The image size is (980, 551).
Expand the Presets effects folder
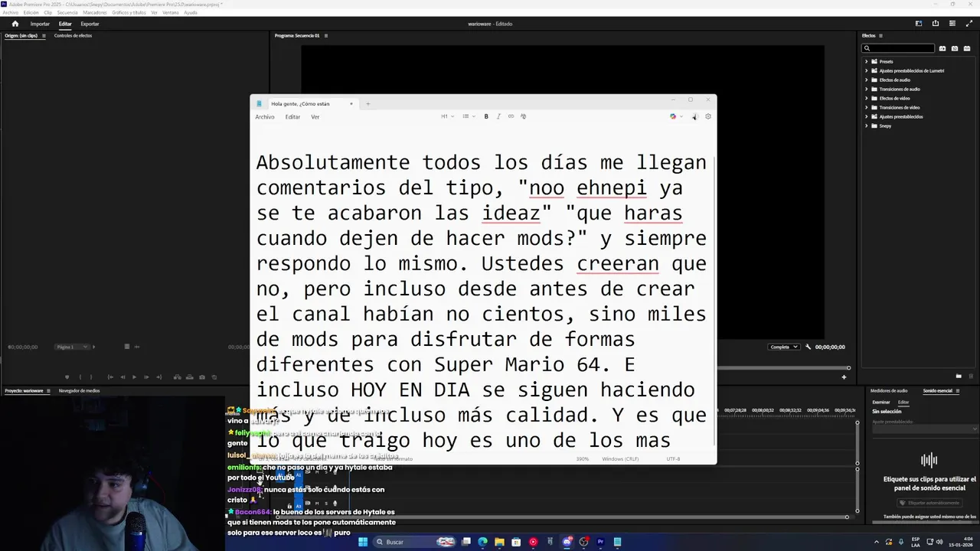click(x=866, y=61)
